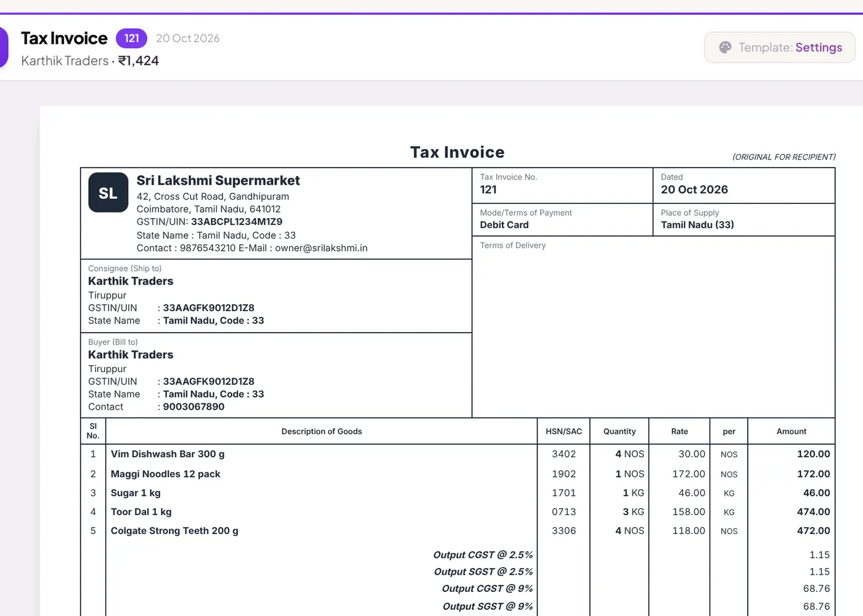This screenshot has height=616, width=863.
Task: Click the Output SGST @ 9% line
Action: click(488, 606)
